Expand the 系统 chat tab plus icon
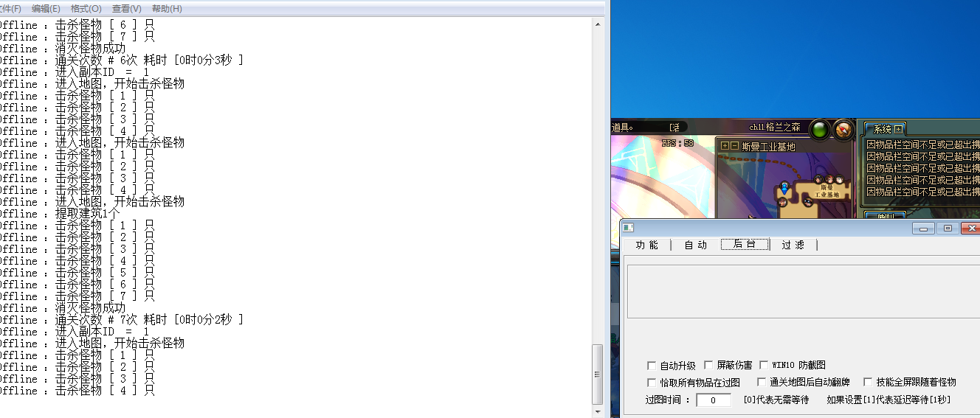Screen dimensions: 980x418 coord(898,129)
